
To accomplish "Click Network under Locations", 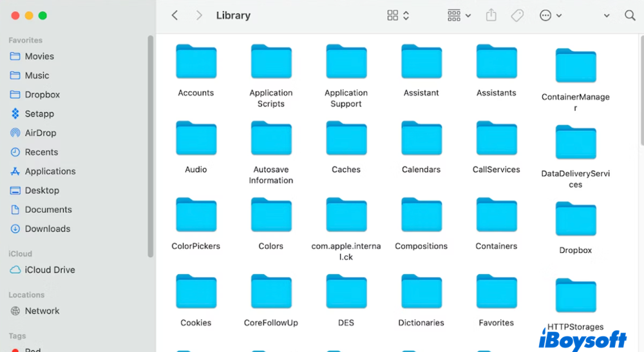I will [42, 311].
